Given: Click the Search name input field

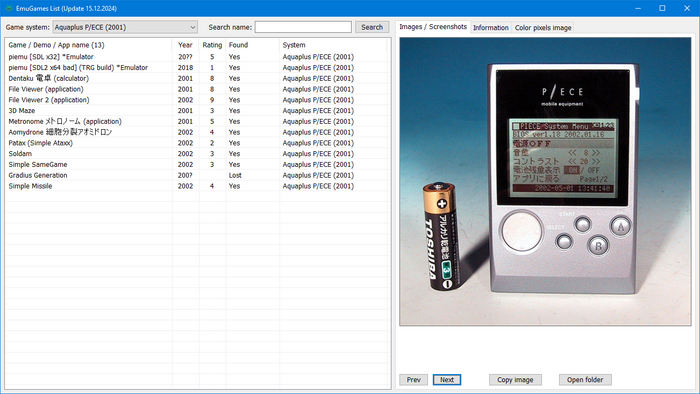Looking at the screenshot, I should (x=303, y=27).
